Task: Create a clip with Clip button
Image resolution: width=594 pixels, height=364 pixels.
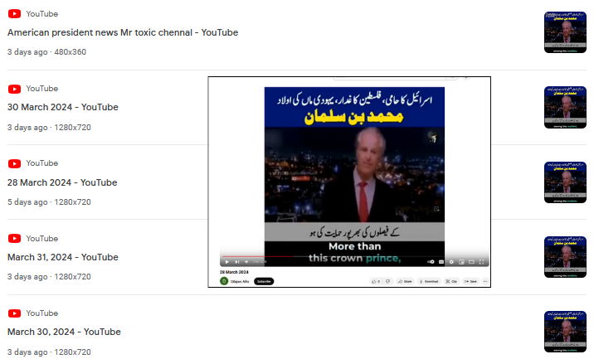Action: click(451, 281)
